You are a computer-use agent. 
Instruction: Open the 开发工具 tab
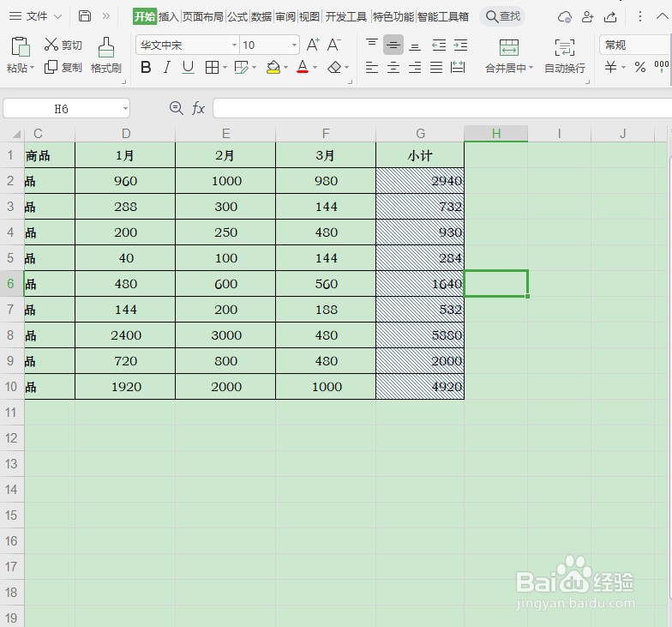[346, 17]
